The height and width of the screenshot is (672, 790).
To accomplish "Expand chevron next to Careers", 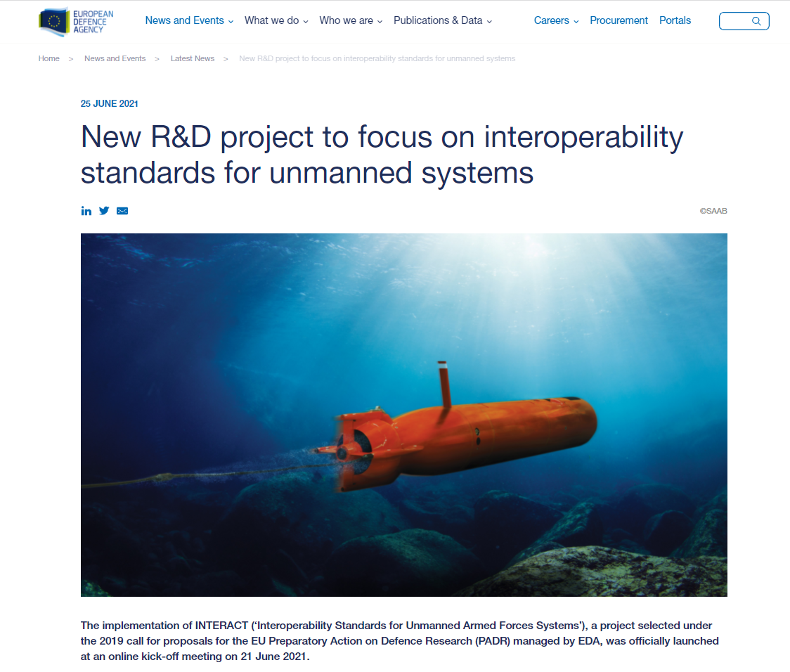I will pyautogui.click(x=576, y=22).
